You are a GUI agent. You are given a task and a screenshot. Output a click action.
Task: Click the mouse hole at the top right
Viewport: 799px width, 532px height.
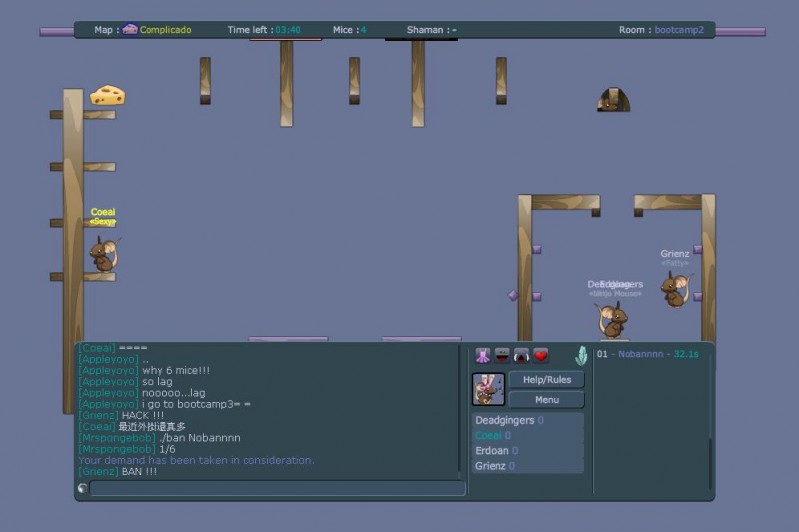(614, 100)
